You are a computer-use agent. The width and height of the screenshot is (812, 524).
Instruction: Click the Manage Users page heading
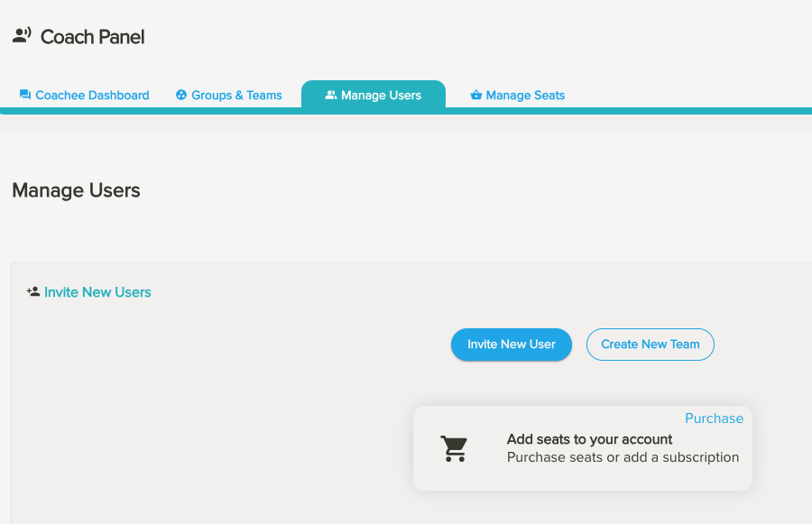[x=76, y=190]
